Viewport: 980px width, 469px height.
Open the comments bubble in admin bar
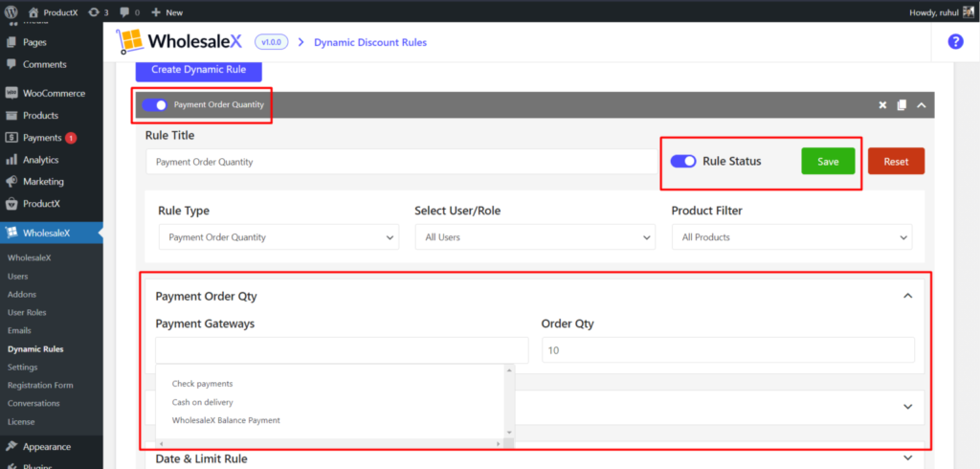pyautogui.click(x=129, y=11)
